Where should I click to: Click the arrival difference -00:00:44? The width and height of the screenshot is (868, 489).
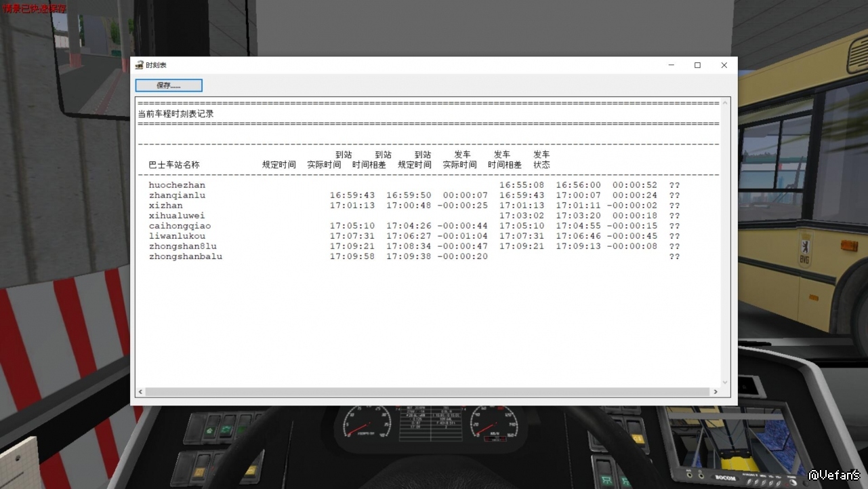click(x=463, y=226)
